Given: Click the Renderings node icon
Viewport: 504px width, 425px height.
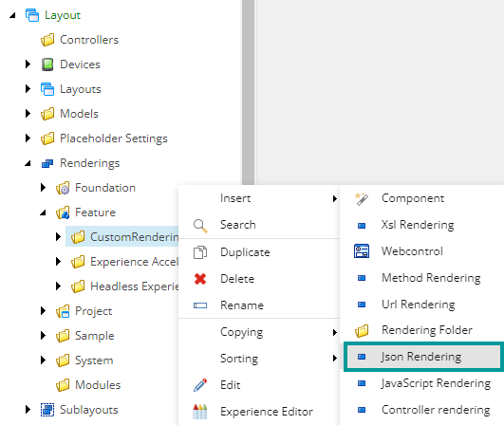Looking at the screenshot, I should click(47, 163).
